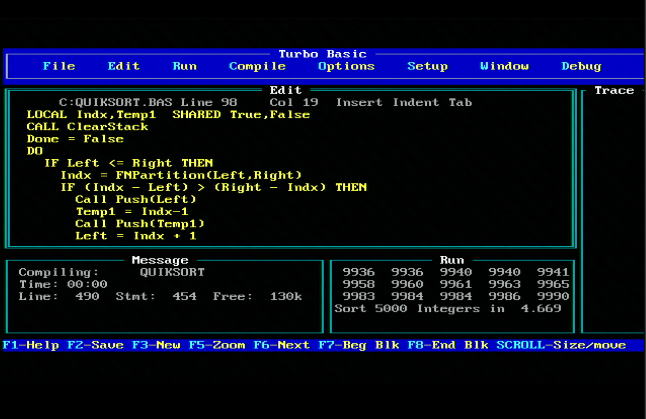Click F8-End Blk in the status bar
Viewport: 646px width, 419px height.
pos(448,345)
